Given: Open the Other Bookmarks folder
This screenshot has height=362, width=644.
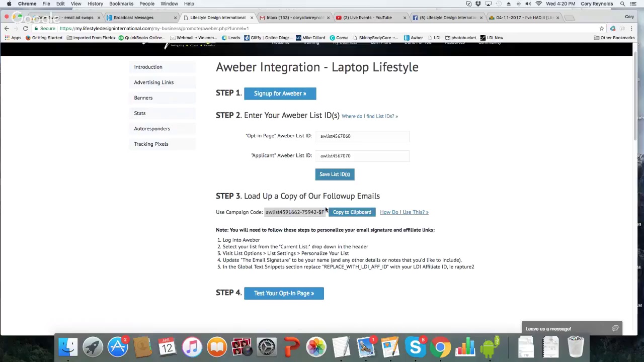Looking at the screenshot, I should [614, 38].
